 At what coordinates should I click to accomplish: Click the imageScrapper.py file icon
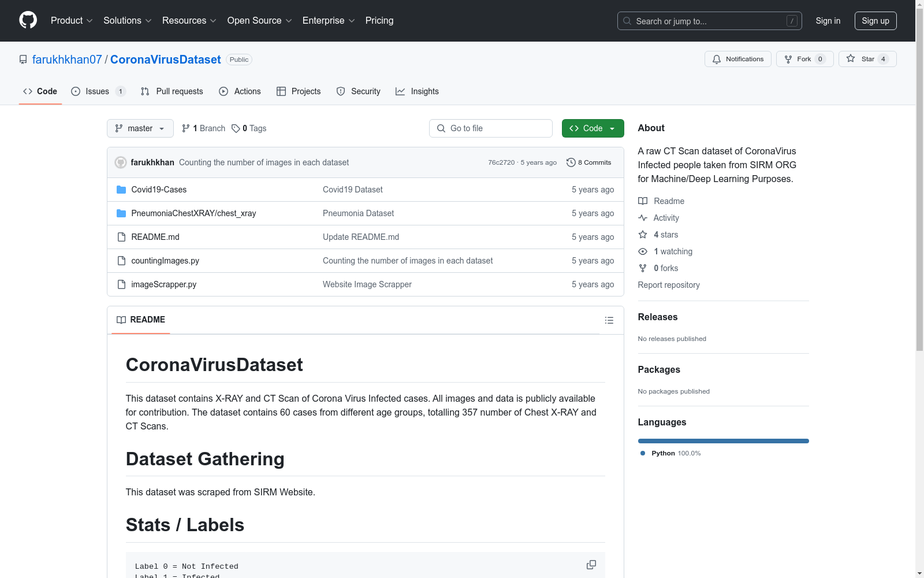(x=121, y=284)
